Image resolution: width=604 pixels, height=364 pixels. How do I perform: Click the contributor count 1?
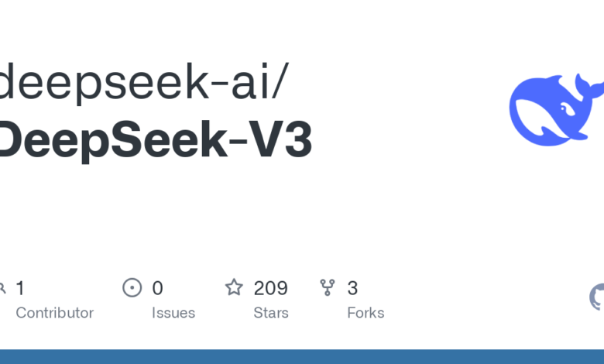[x=20, y=288]
